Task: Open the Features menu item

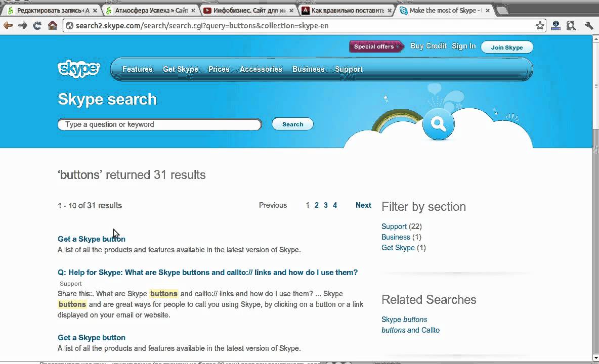Action: click(x=138, y=69)
